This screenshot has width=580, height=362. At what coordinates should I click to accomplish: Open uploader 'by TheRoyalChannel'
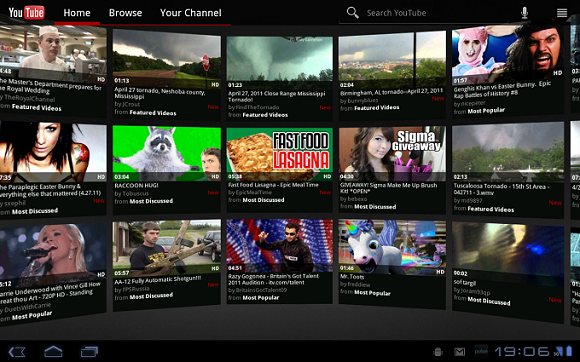point(28,99)
